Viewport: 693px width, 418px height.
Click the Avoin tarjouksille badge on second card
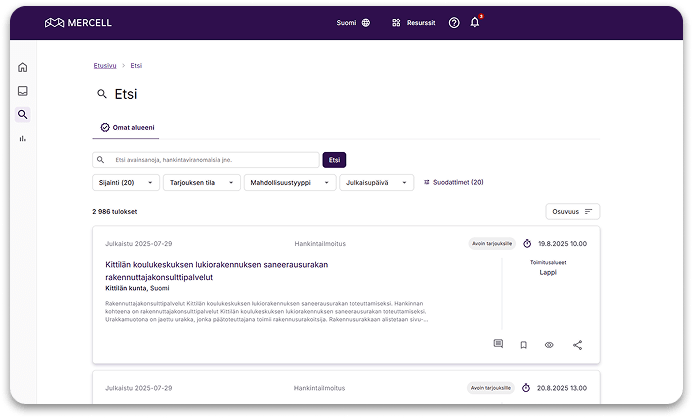click(491, 388)
